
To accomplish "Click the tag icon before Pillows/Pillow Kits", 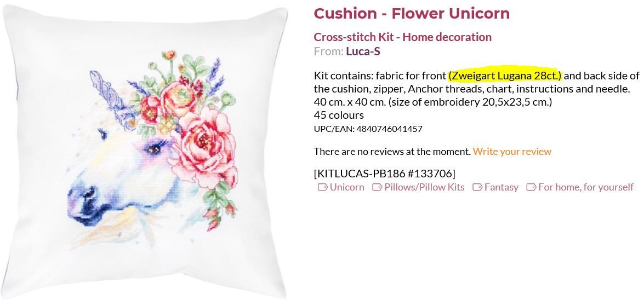I will tap(377, 187).
